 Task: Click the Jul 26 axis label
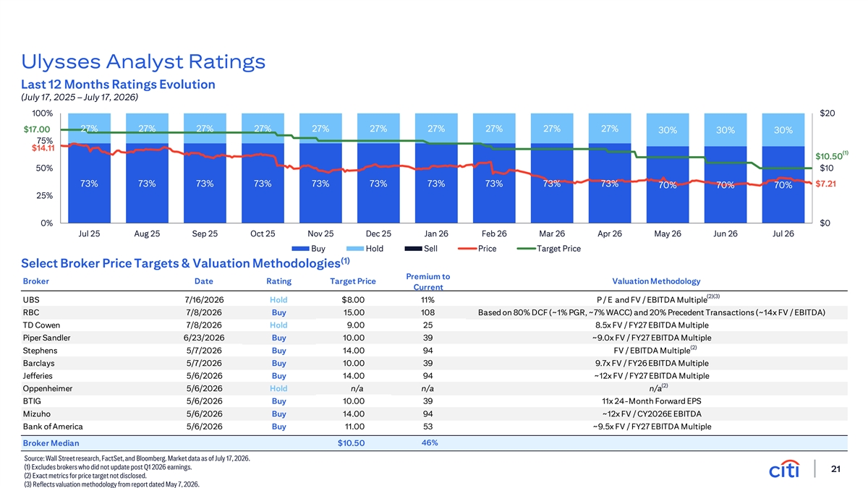(x=783, y=234)
